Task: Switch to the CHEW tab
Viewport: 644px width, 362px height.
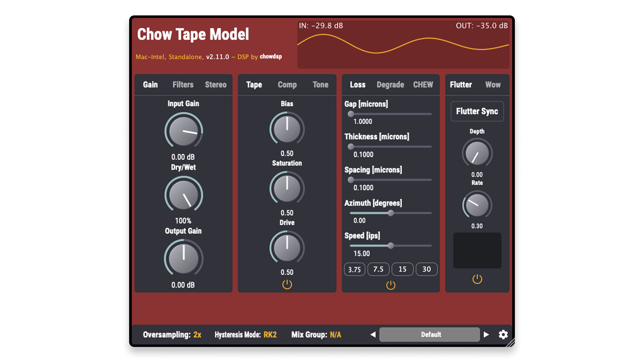Action: click(423, 85)
